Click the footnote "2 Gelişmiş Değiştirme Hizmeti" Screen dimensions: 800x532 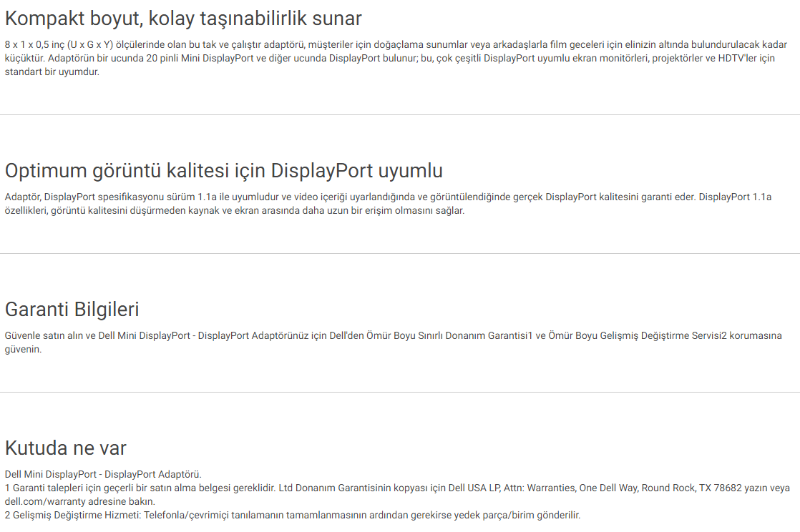(x=293, y=515)
